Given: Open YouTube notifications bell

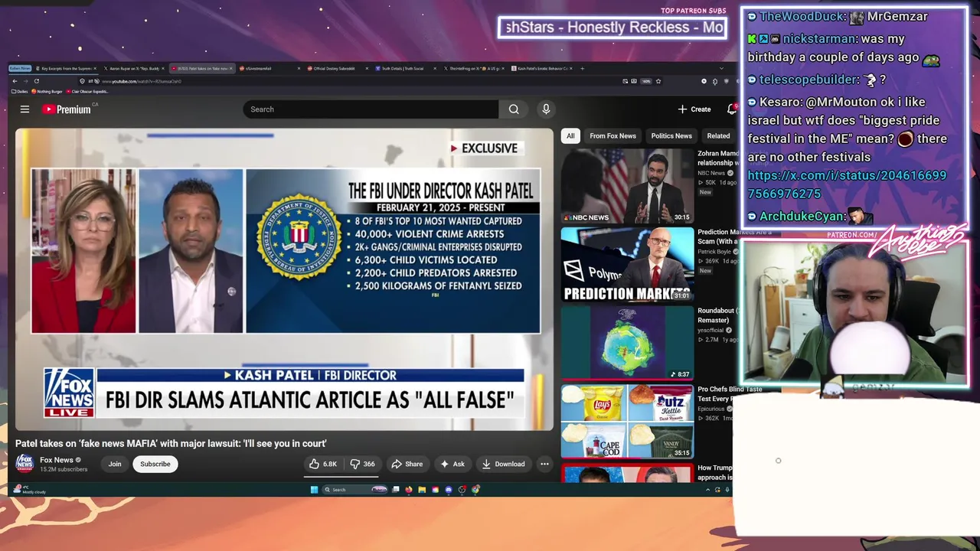Looking at the screenshot, I should pyautogui.click(x=731, y=109).
